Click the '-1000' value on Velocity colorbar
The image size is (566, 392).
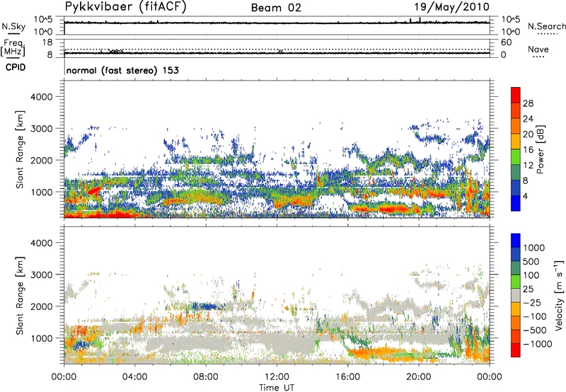pyautogui.click(x=538, y=344)
